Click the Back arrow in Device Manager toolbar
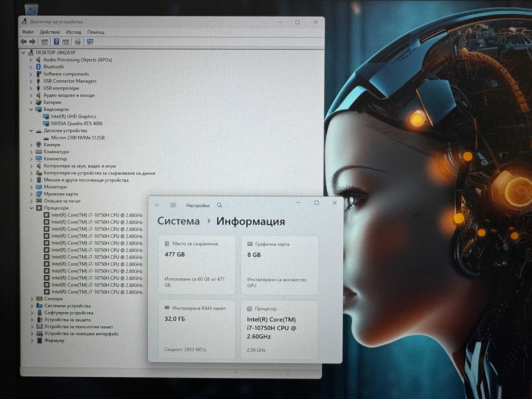 click(23, 42)
